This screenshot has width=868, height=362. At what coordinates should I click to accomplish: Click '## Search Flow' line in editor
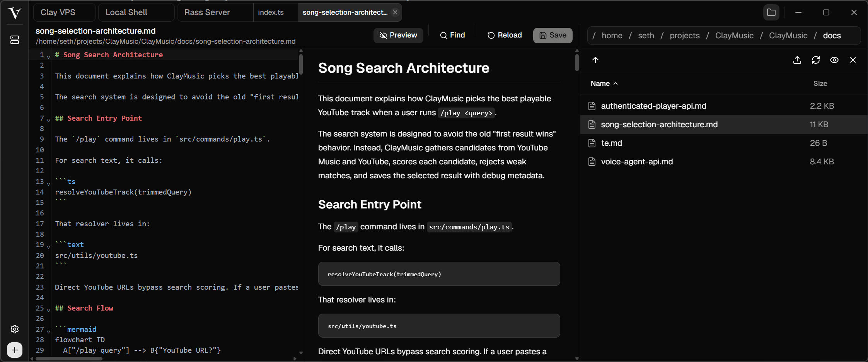pyautogui.click(x=84, y=308)
